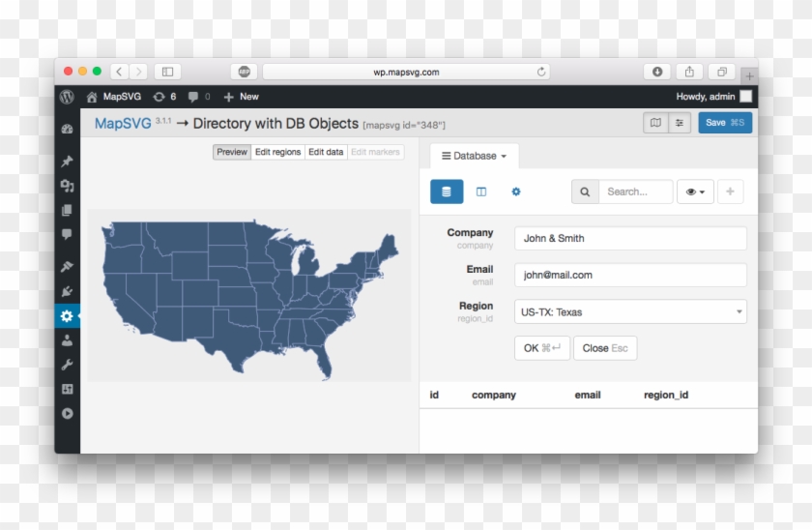Click the Company input field
This screenshot has height=530, width=812.
tap(630, 238)
